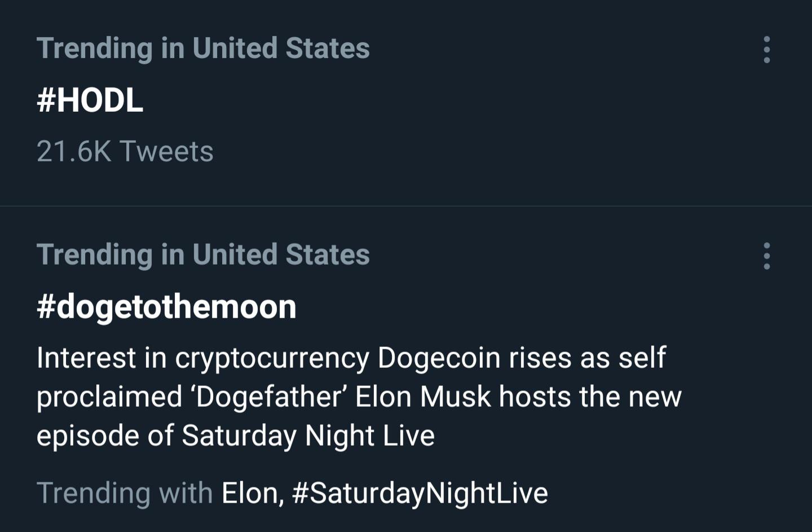Click "Trending in United States" above #dogetothemoon

[x=203, y=255]
